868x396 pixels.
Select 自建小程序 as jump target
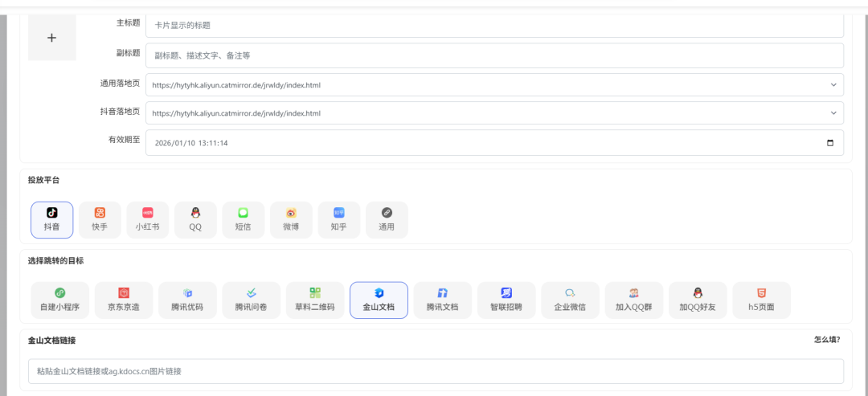coord(59,300)
